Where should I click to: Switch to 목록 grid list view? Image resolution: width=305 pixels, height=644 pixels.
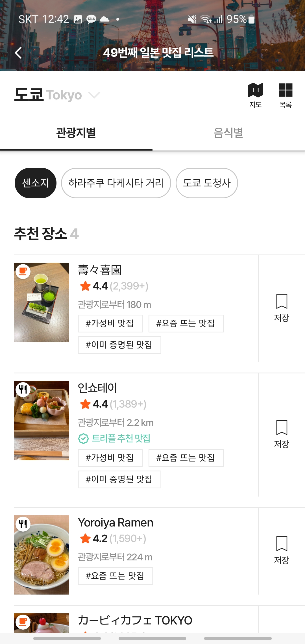pyautogui.click(x=286, y=95)
